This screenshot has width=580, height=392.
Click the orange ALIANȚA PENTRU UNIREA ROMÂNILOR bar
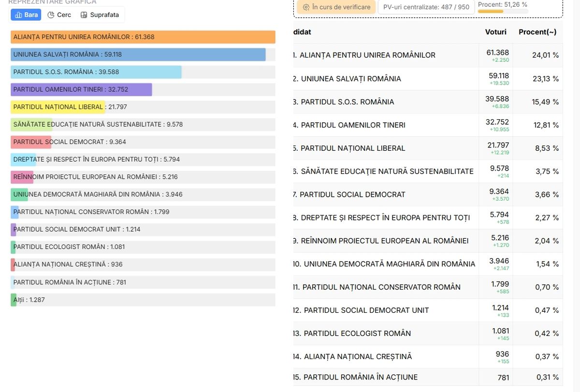[x=143, y=37]
